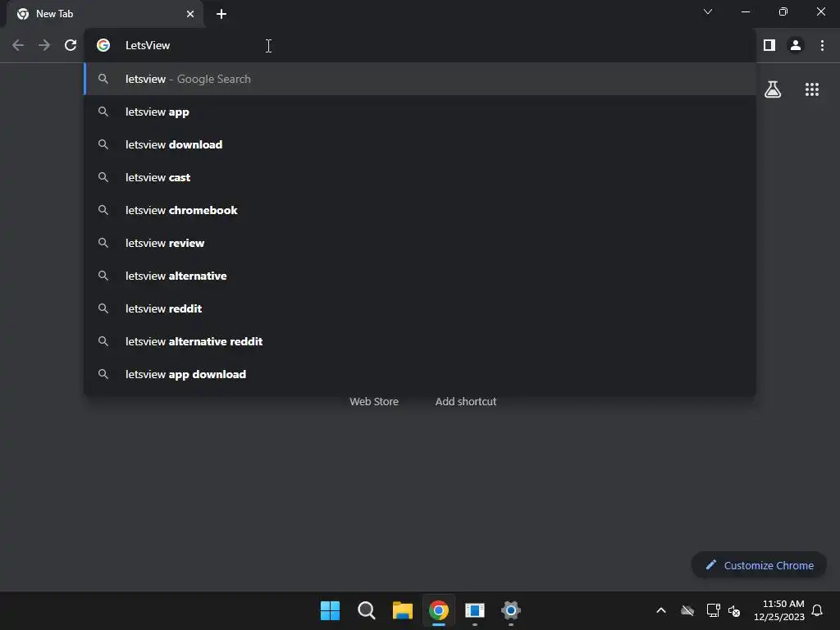Image resolution: width=840 pixels, height=630 pixels.
Task: Click the muted volume tray icon
Action: [734, 610]
